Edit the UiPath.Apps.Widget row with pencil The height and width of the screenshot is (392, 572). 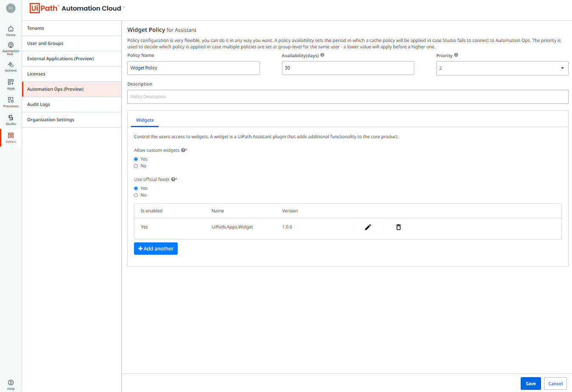pos(368,227)
